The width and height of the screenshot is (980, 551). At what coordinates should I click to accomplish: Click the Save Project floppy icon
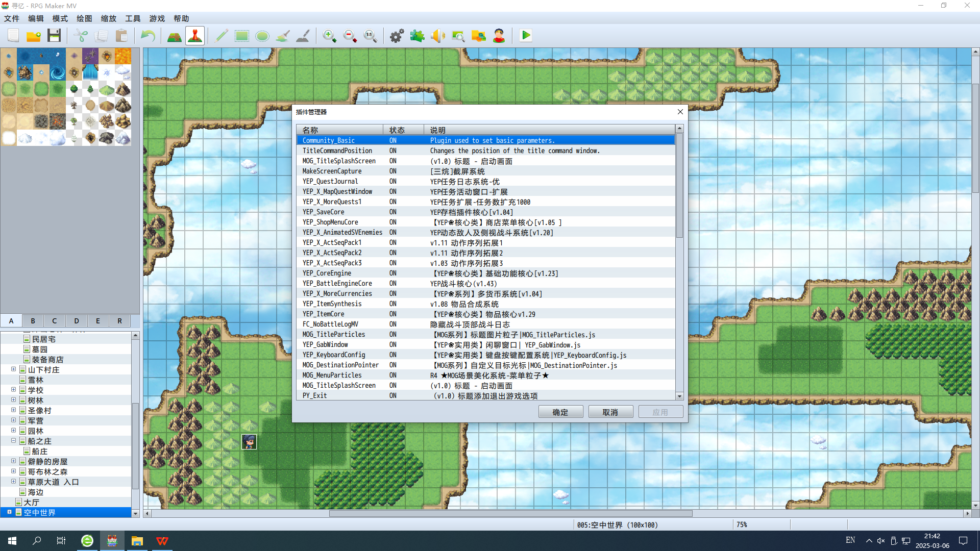pos(54,36)
